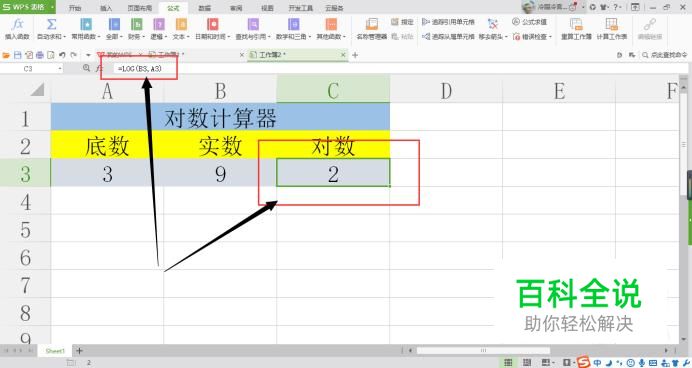Screen dimensions: 692x368
Task: Switch to the 开发工具 Developer tab
Action: click(301, 8)
